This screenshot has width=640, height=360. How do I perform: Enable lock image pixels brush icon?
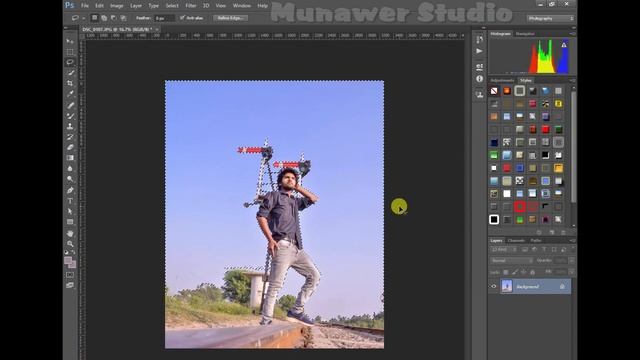click(x=514, y=272)
